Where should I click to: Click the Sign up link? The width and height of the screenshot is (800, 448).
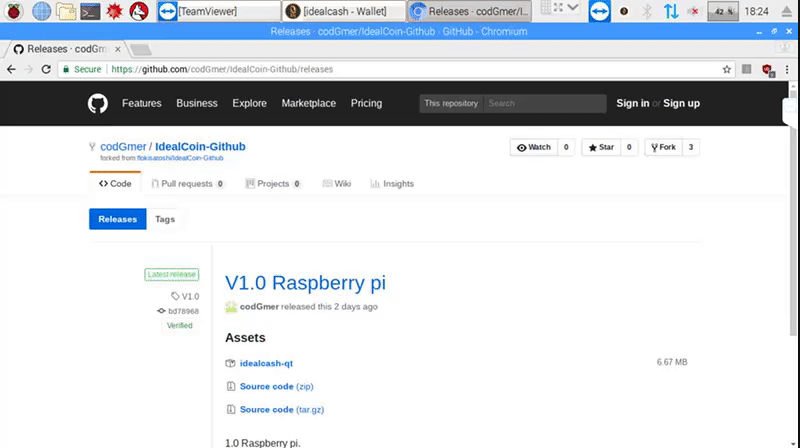click(x=681, y=103)
